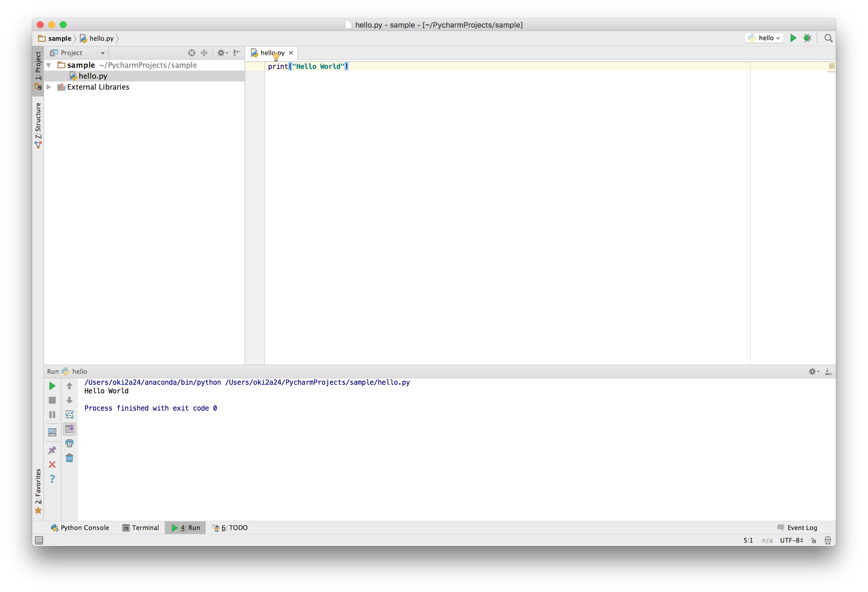Click the clear output button in run panel

point(70,457)
